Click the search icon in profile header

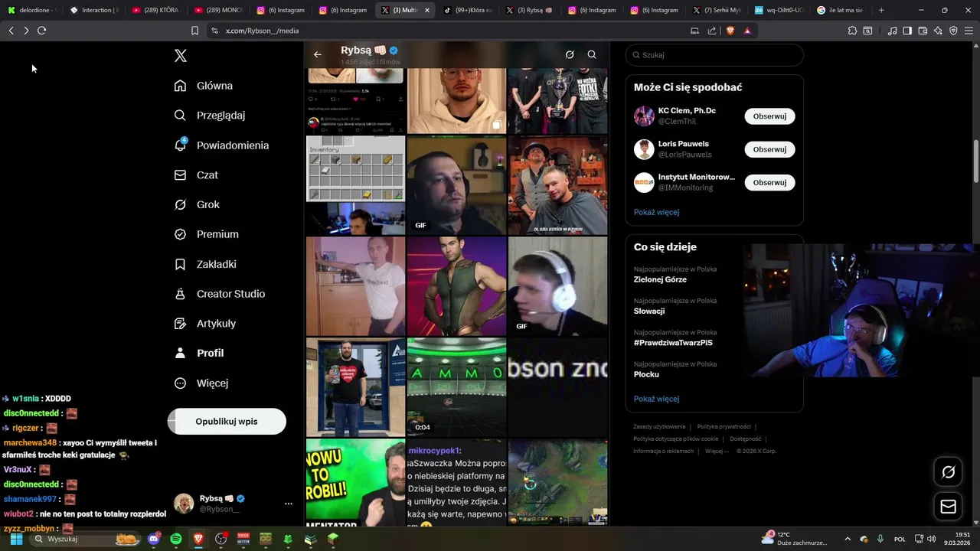click(592, 54)
